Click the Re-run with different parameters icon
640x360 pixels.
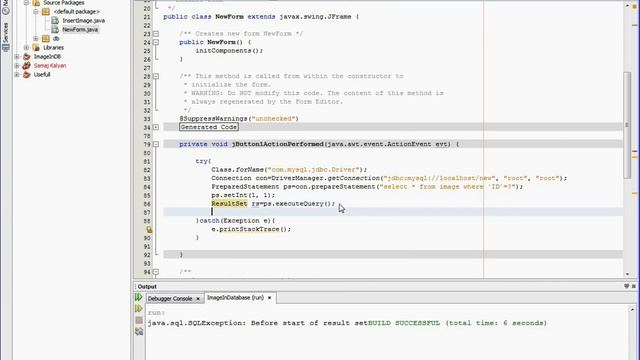139,309
